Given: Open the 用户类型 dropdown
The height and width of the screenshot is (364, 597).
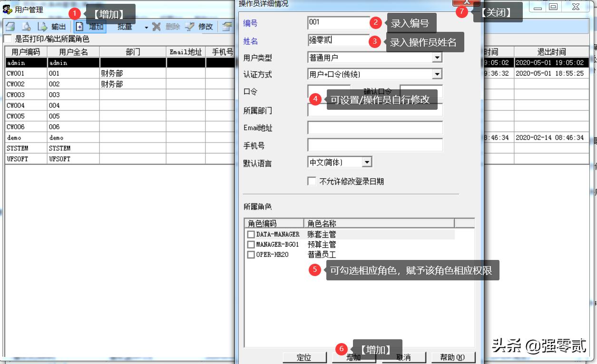Looking at the screenshot, I should [x=438, y=57].
